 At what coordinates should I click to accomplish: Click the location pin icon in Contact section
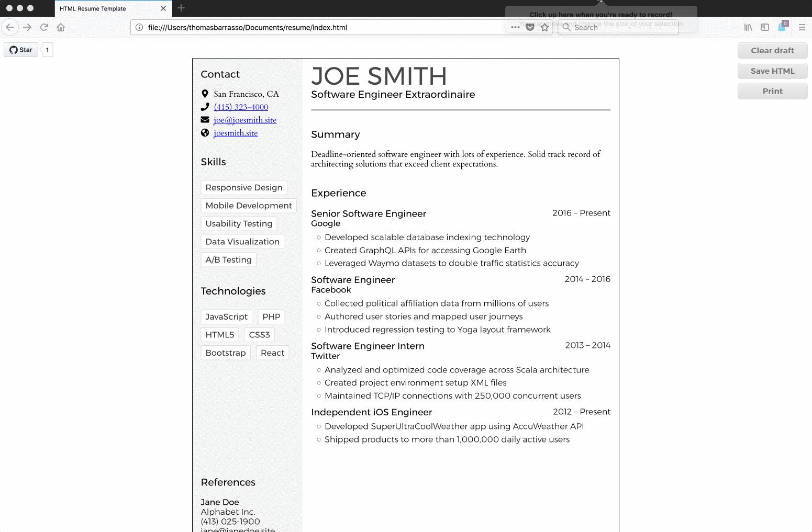tap(205, 94)
